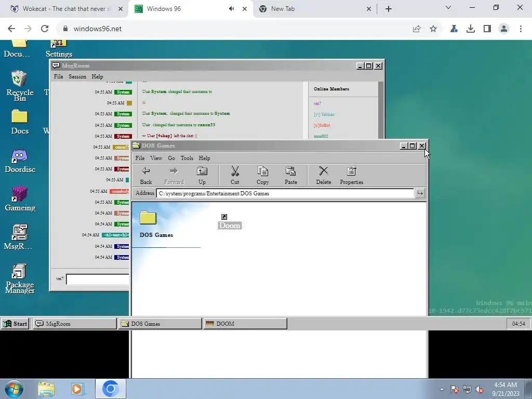Open Windows Explorer from the Windows 7 taskbar
The width and height of the screenshot is (532, 399).
coord(46,389)
